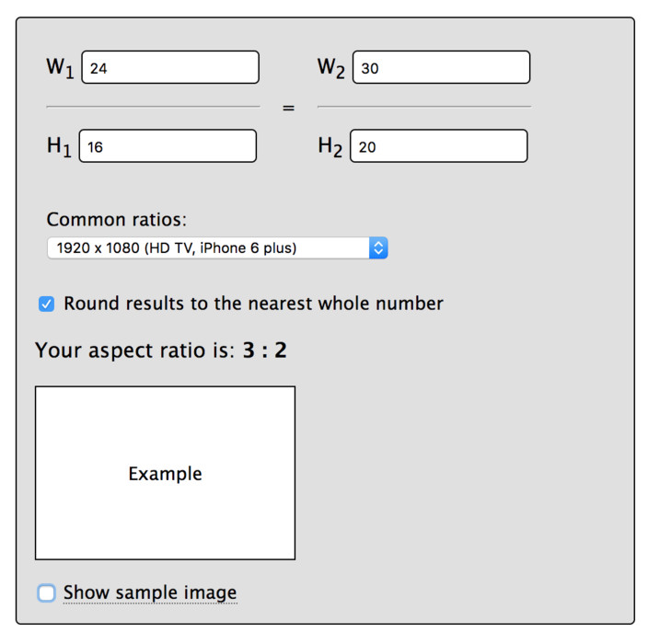The image size is (648, 644).
Task: Click the blue arrows on ratio selector
Action: [378, 247]
